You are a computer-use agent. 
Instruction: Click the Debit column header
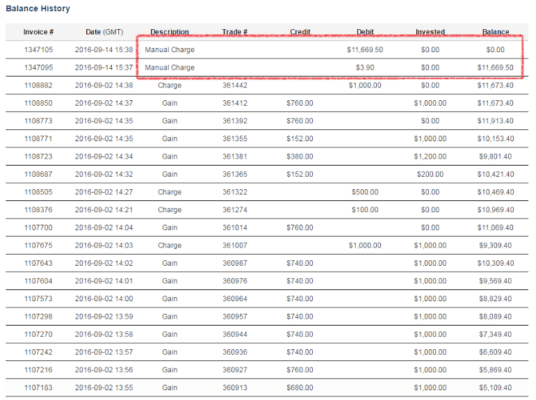coord(365,32)
